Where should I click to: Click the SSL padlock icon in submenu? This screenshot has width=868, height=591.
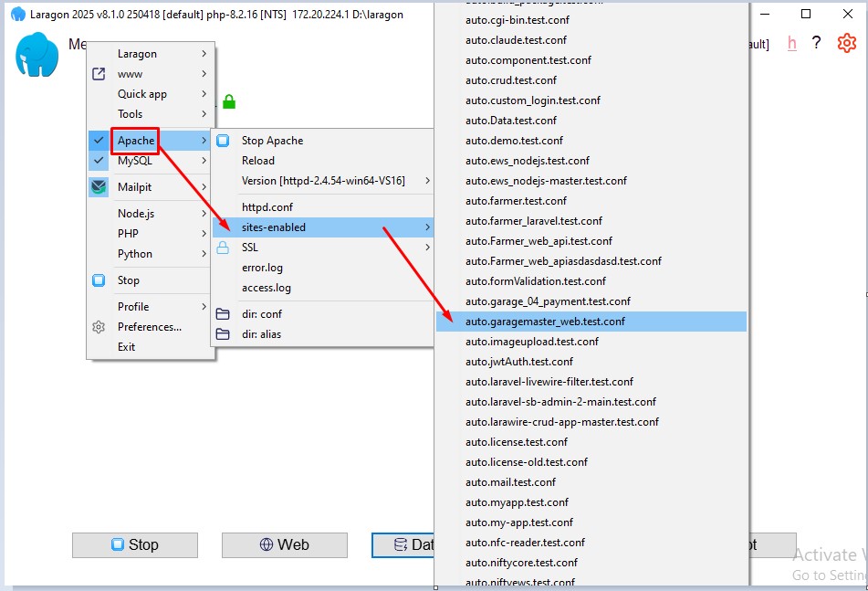click(223, 248)
